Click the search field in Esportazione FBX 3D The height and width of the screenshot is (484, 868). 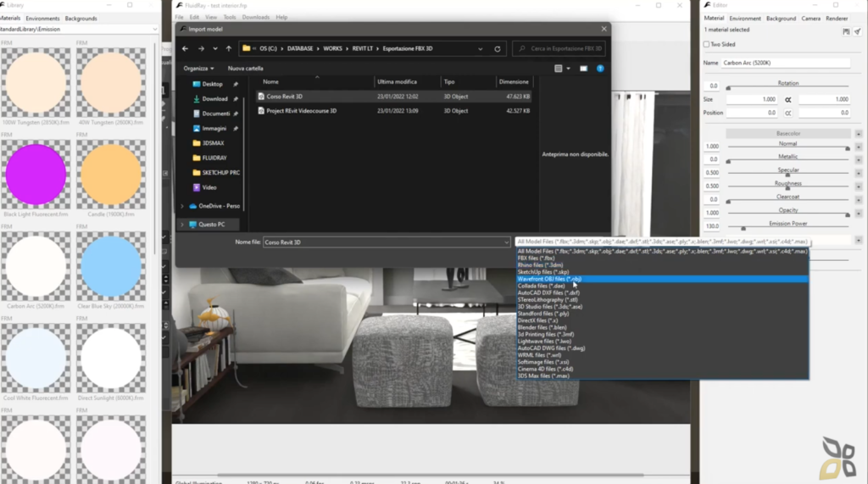(559, 48)
